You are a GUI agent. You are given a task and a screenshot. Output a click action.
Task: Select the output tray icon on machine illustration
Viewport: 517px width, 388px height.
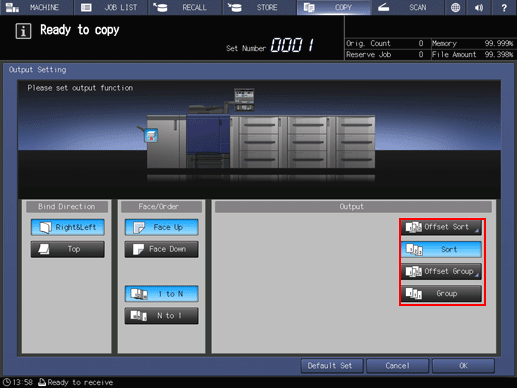pyautogui.click(x=151, y=136)
